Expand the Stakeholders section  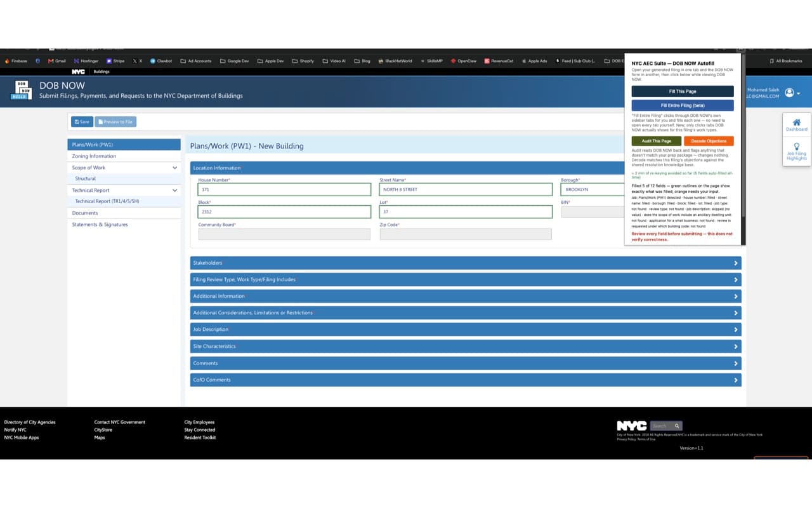click(466, 263)
